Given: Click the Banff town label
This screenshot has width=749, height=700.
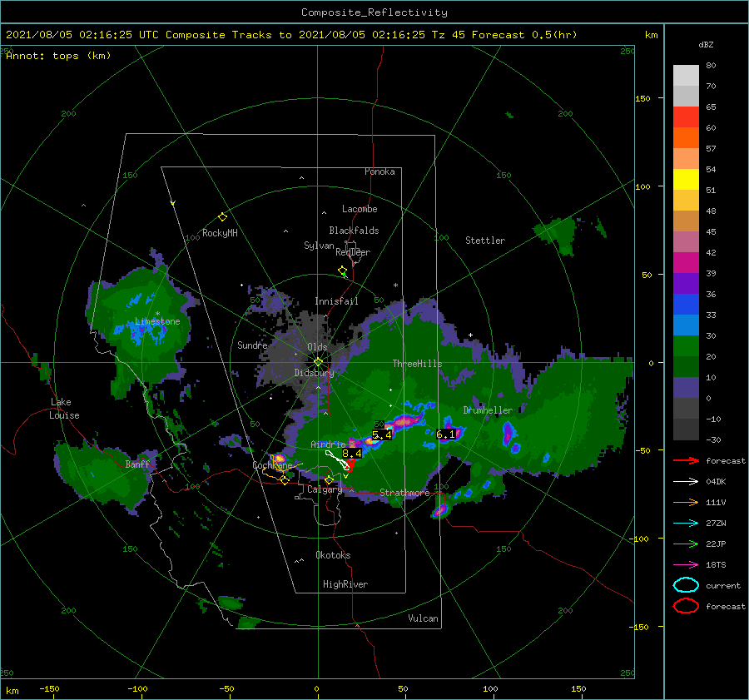Looking at the screenshot, I should pyautogui.click(x=137, y=464).
